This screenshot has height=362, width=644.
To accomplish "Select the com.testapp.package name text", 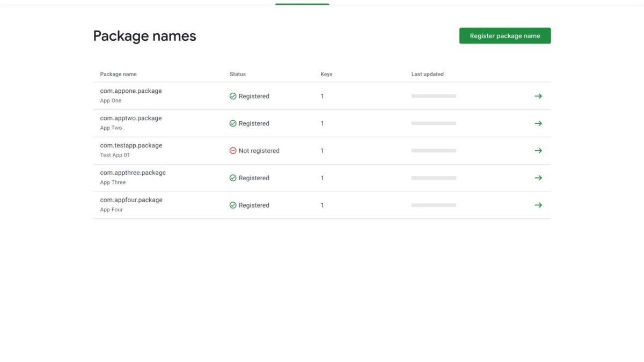I will [x=130, y=145].
